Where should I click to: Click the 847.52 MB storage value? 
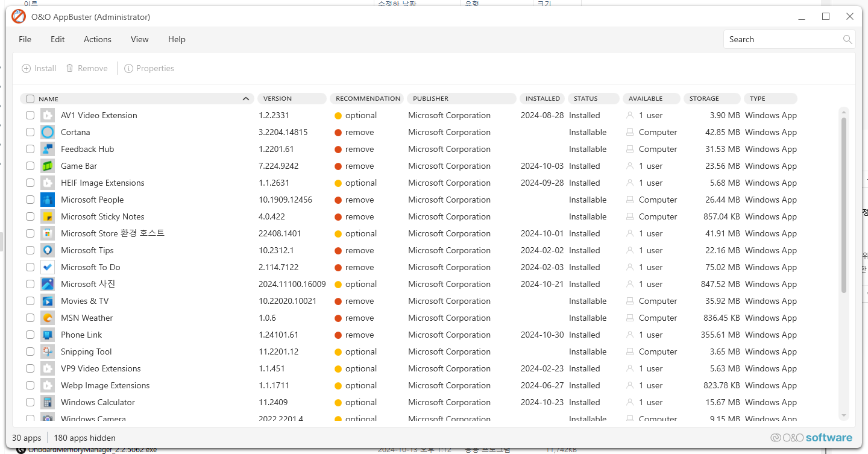coord(720,284)
